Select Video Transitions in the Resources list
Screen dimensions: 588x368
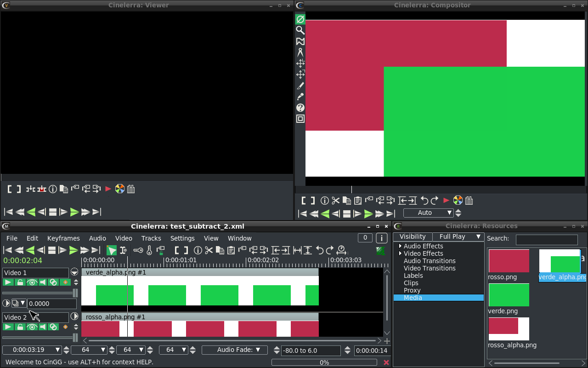[x=430, y=268]
